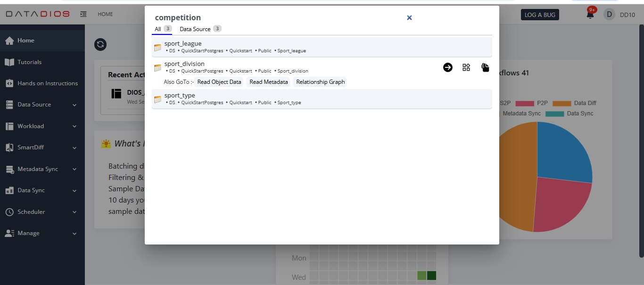The image size is (644, 285).
Task: Expand the Data Source sidebar menu
Action: pyautogui.click(x=41, y=105)
